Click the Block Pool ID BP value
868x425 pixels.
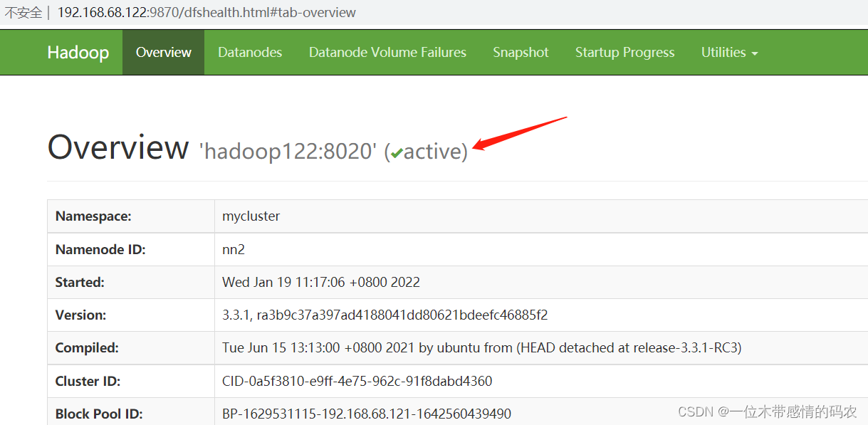coord(367,414)
